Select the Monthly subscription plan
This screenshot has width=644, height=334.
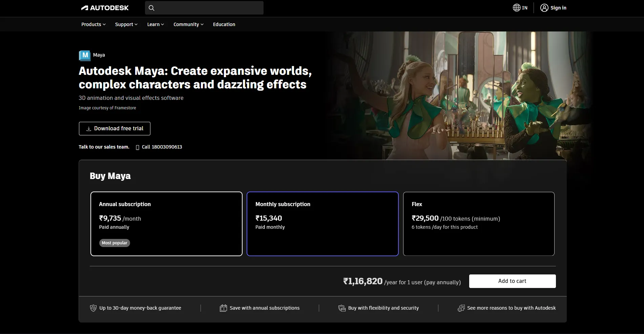[322, 224]
